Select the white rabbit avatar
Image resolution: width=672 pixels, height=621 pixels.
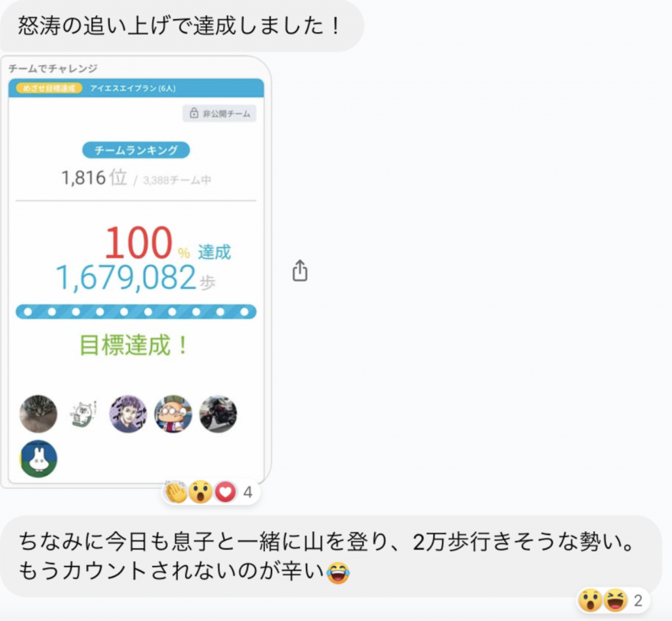tap(38, 459)
